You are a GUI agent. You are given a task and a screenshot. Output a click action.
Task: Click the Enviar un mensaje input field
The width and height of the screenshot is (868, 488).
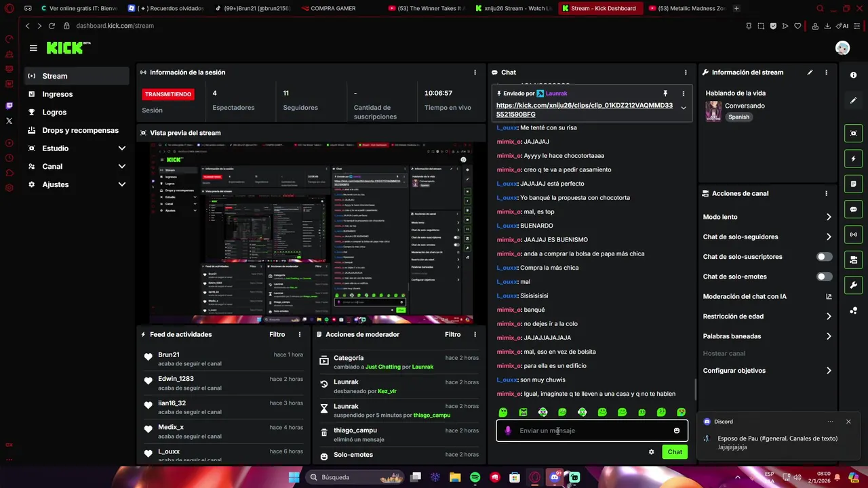pos(592,431)
